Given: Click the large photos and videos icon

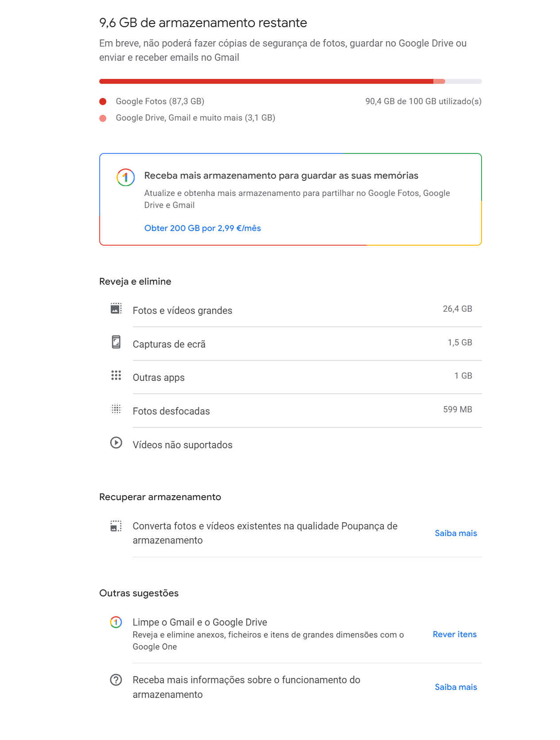Looking at the screenshot, I should click(116, 309).
